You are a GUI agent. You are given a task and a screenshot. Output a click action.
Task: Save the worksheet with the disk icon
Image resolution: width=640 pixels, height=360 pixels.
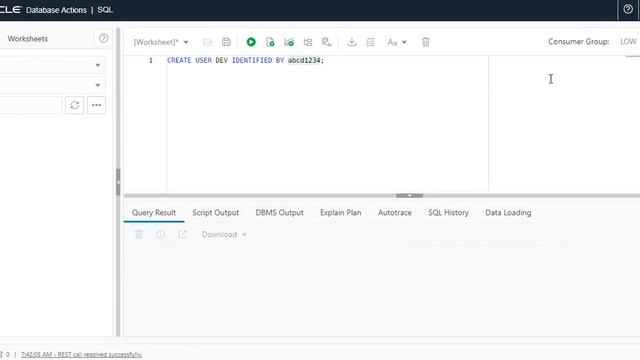click(x=226, y=42)
